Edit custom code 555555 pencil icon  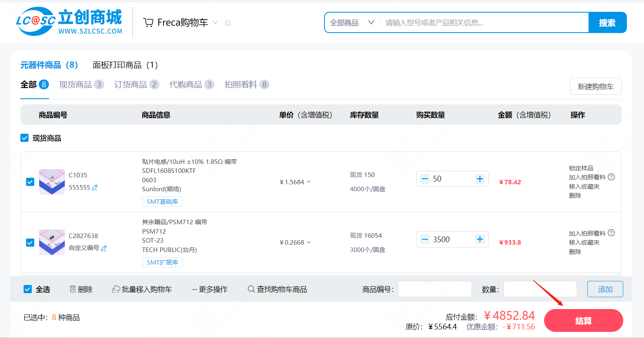(x=95, y=188)
